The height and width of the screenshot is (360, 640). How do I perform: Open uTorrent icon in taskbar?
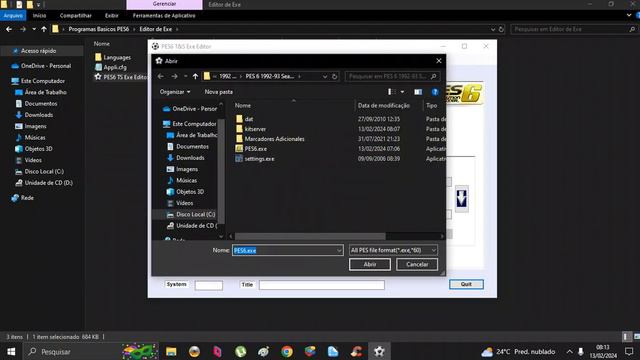(x=240, y=351)
